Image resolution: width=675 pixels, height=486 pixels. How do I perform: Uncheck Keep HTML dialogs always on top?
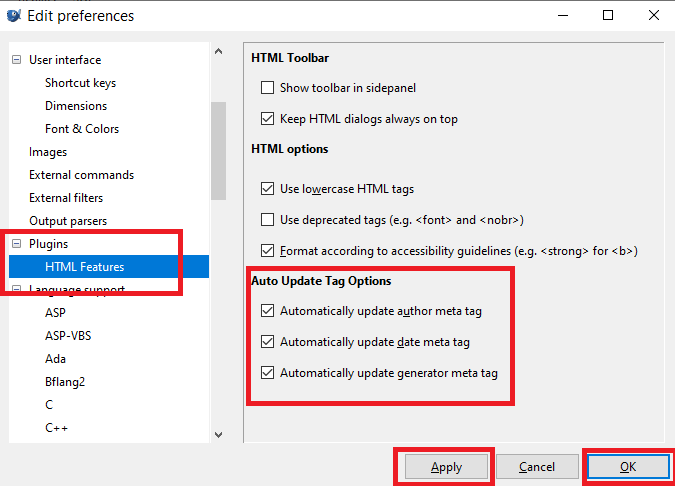[x=267, y=119]
